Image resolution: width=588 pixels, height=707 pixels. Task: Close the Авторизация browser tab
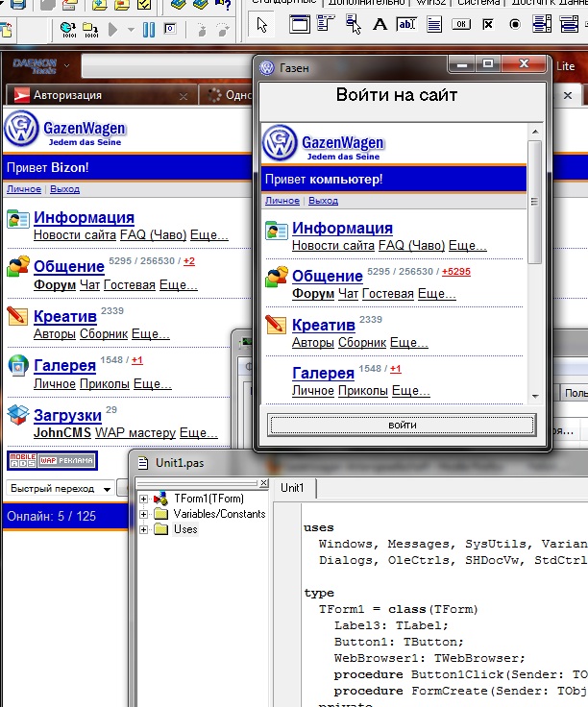click(184, 96)
